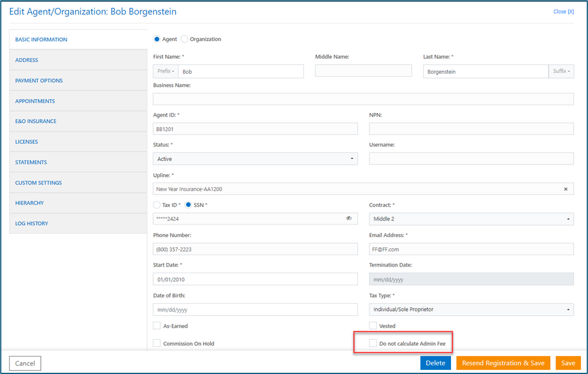588x374 pixels.
Task: Click the Email Address field
Action: point(471,249)
